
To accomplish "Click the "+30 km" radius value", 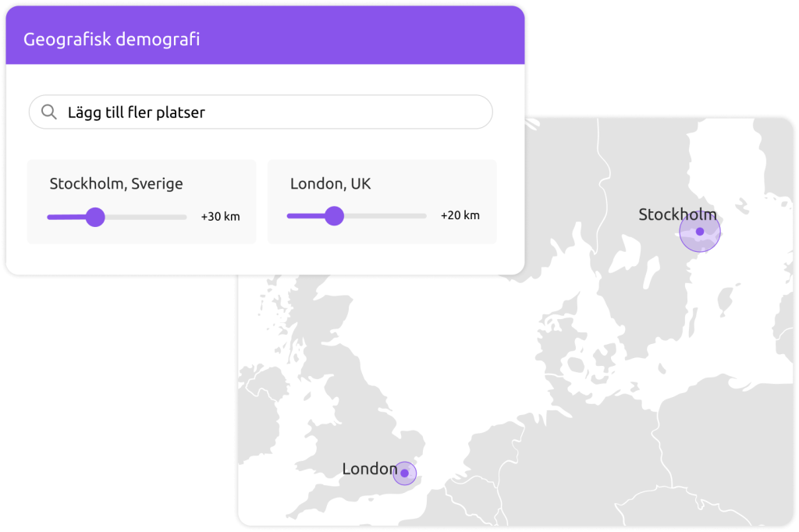I will [x=220, y=217].
